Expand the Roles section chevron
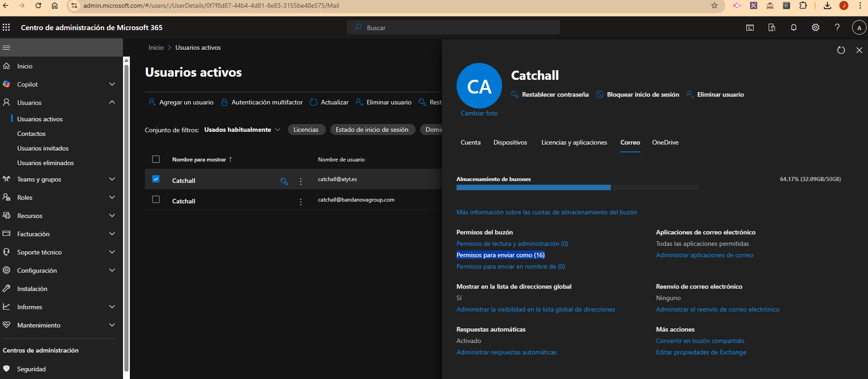 point(112,197)
